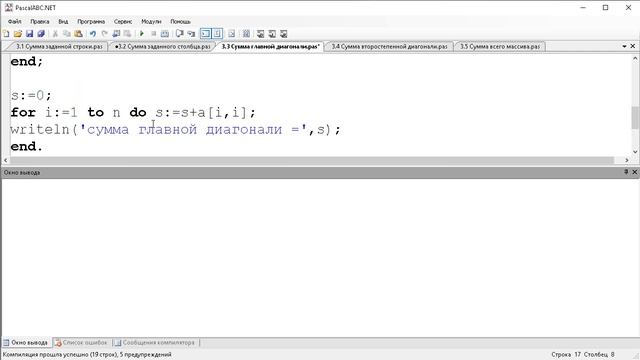This screenshot has width=640, height=360.
Task: Click the compilation status message in status bar
Action: coord(87,354)
